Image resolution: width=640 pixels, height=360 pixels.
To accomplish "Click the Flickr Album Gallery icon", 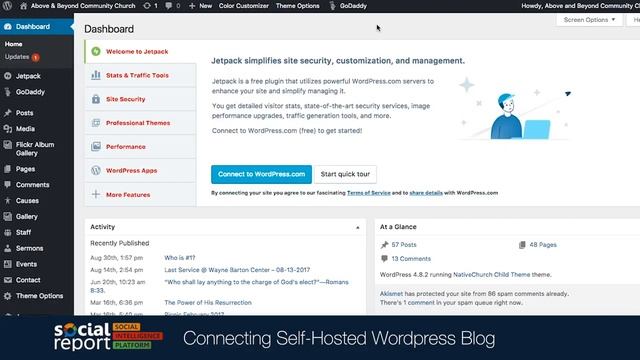I will (x=8, y=144).
